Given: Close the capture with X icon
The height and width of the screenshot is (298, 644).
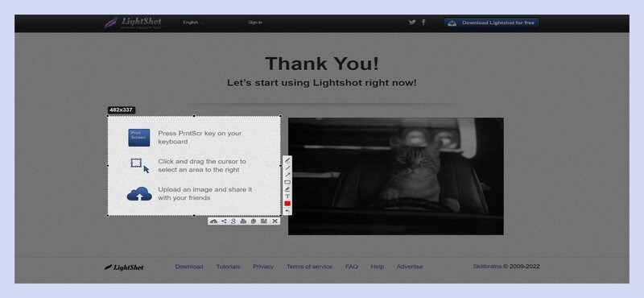Looking at the screenshot, I should (x=275, y=221).
